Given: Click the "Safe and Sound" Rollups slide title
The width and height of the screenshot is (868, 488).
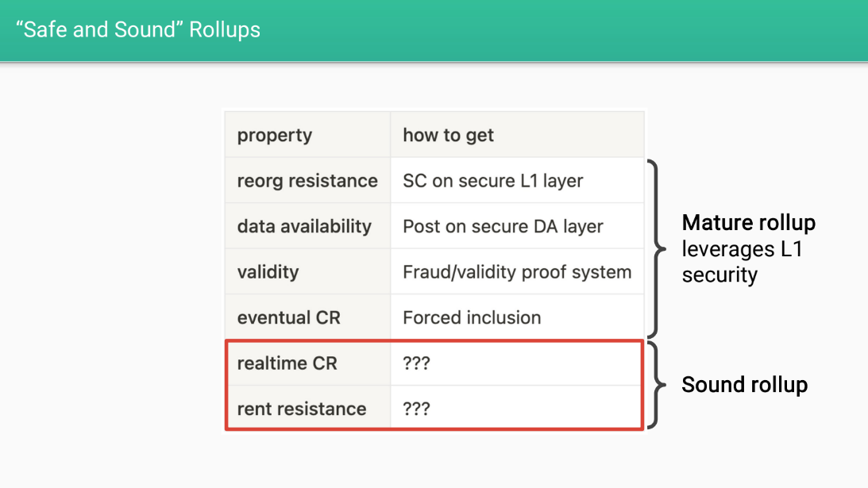Looking at the screenshot, I should click(x=138, y=30).
